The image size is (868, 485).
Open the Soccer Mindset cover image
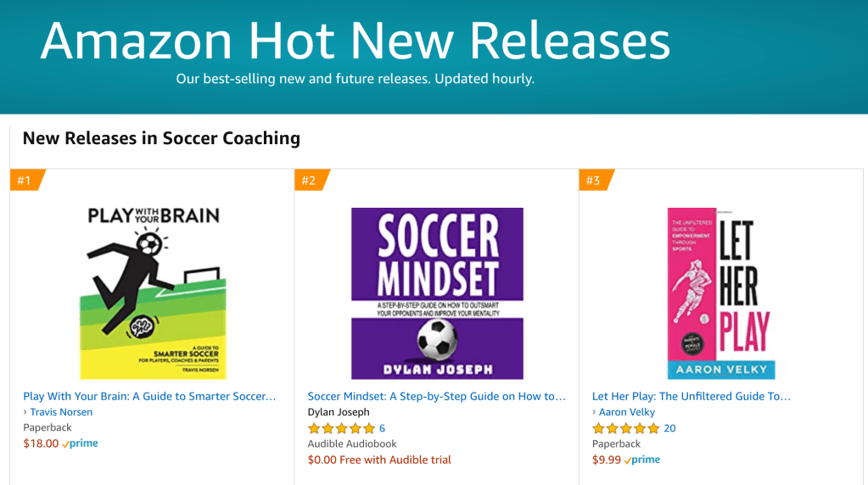[437, 293]
